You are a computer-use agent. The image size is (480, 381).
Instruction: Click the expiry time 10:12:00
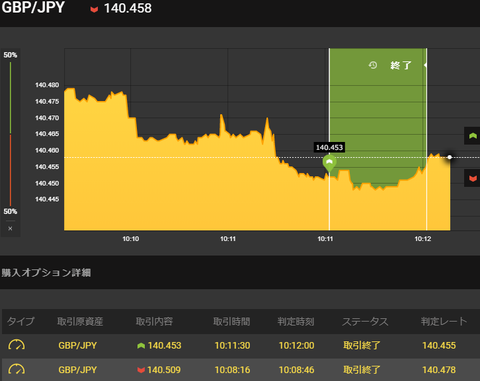(297, 345)
